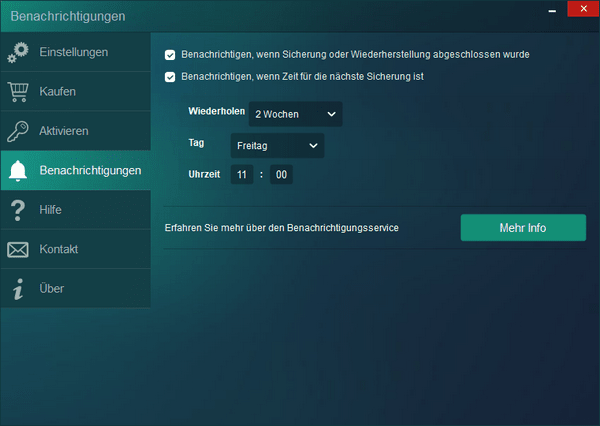This screenshot has width=600, height=426.
Task: Click the Uhrzeit minutes field showing 00
Action: pos(281,175)
